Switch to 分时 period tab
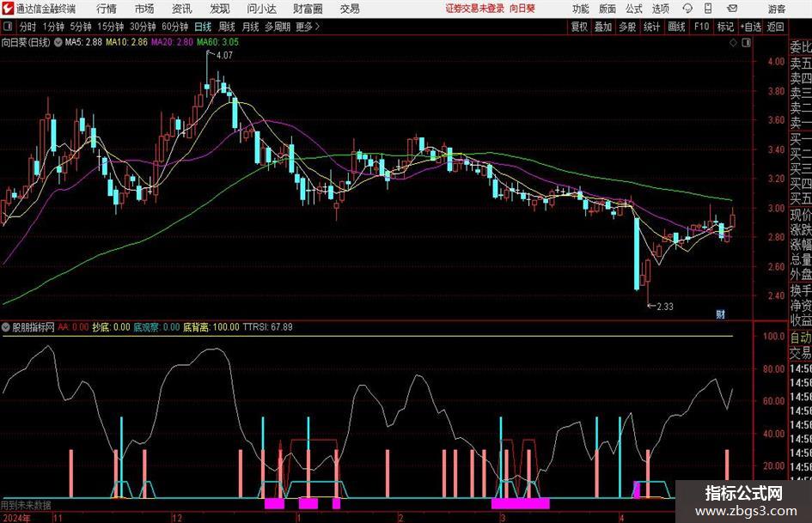 (28, 27)
